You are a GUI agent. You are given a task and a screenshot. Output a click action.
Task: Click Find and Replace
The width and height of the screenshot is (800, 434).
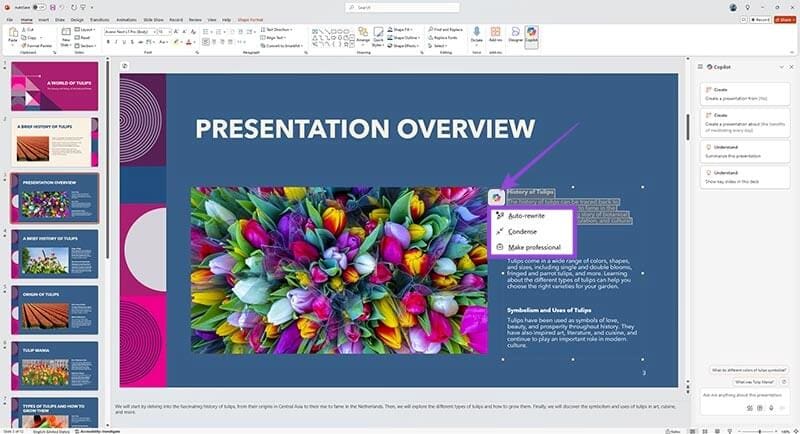(x=445, y=30)
